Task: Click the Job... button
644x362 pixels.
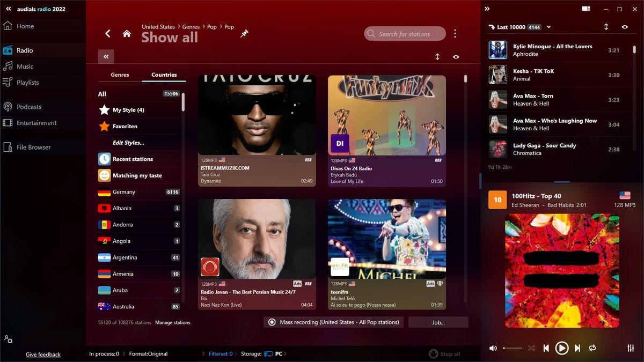Action: pos(438,322)
